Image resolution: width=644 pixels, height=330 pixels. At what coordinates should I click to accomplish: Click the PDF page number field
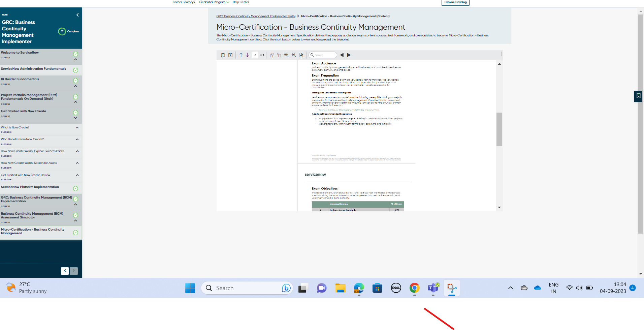[x=255, y=55]
